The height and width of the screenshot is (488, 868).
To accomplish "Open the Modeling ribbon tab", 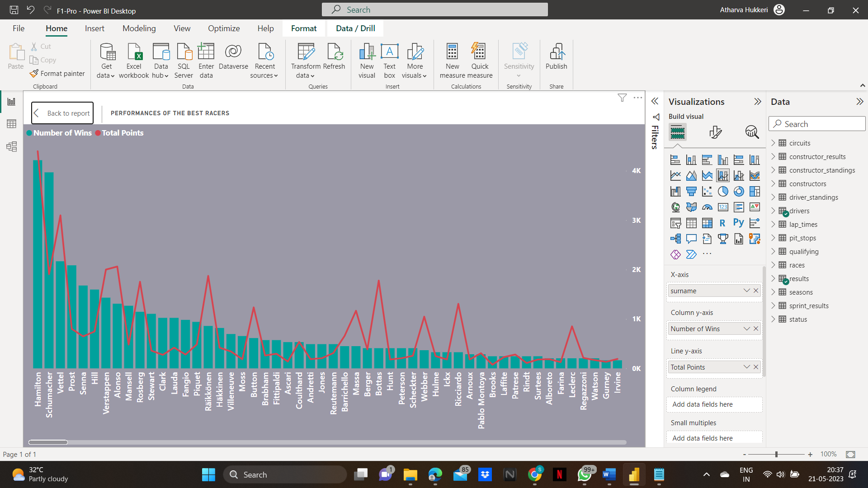I will pyautogui.click(x=139, y=28).
